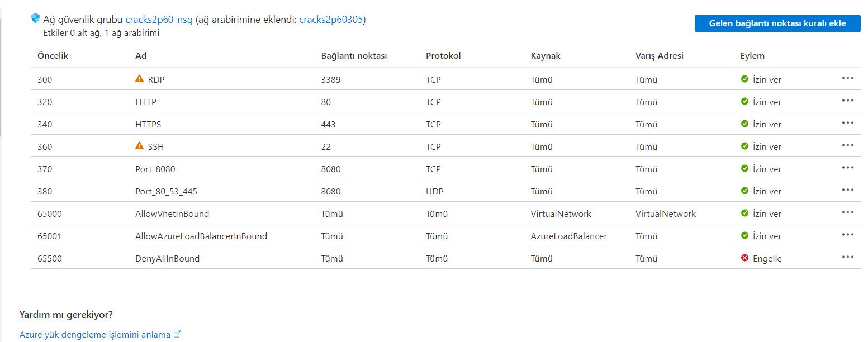Open ellipsis menu for AllowVnetInBound rule
Screen dimensions: 868x342
tap(847, 212)
